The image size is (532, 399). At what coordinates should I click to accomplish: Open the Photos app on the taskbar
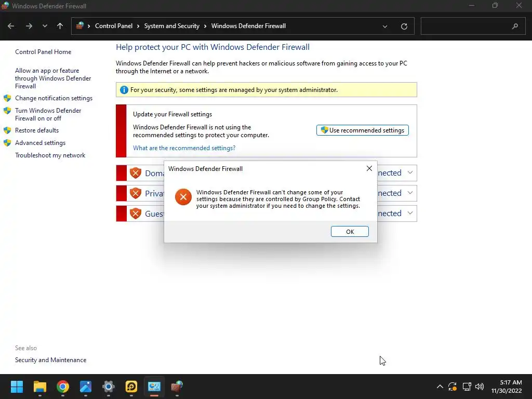(86, 387)
